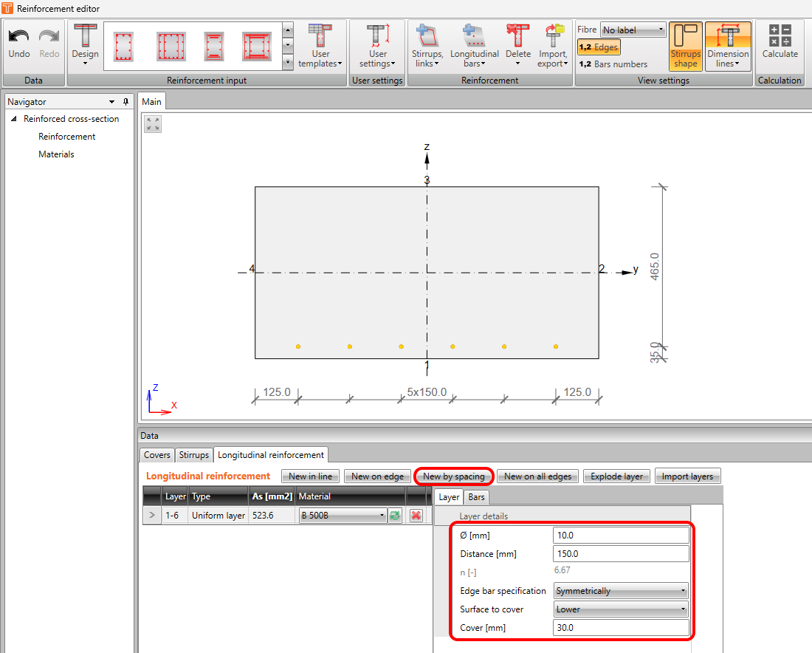Click inside the Cover [mm] input field
Image resolution: width=812 pixels, height=653 pixels.
coord(620,628)
